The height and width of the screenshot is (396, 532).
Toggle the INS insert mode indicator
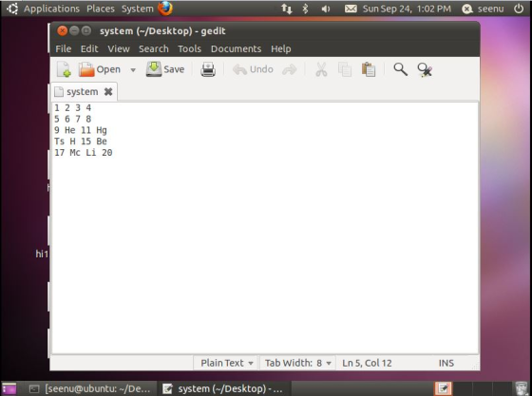446,363
